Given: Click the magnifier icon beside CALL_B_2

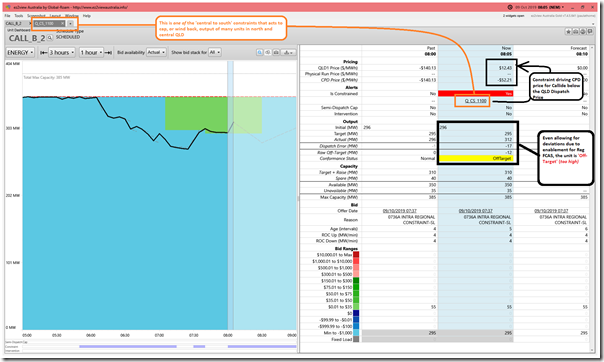Looking at the screenshot, I should pyautogui.click(x=50, y=38).
